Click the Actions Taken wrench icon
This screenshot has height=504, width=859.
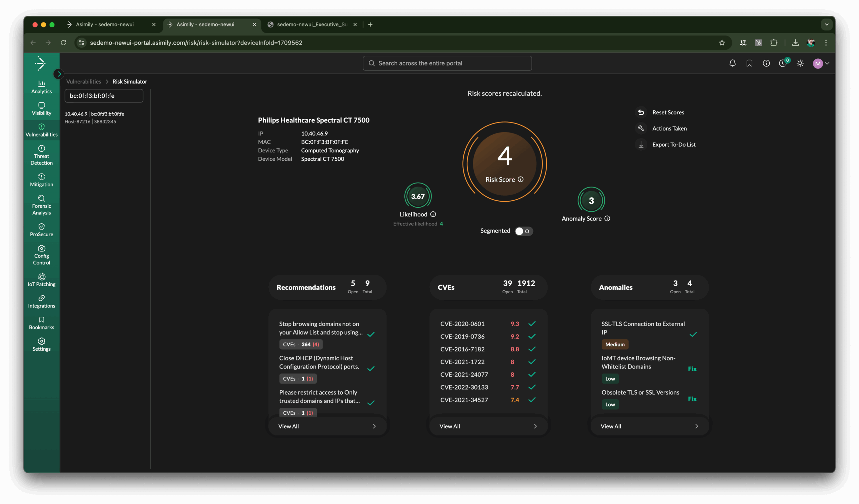click(641, 129)
